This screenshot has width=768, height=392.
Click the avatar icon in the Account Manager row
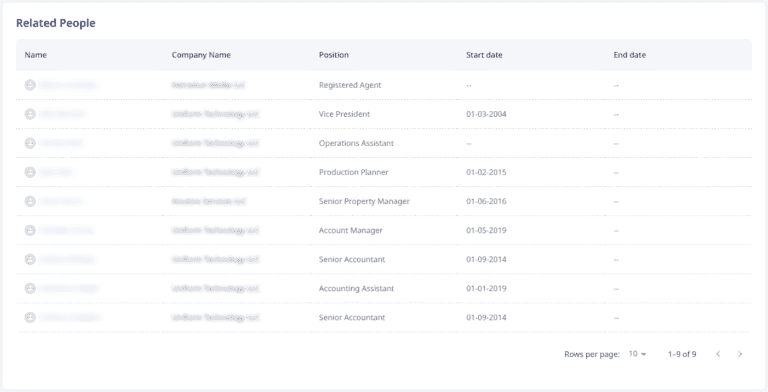pyautogui.click(x=30, y=230)
